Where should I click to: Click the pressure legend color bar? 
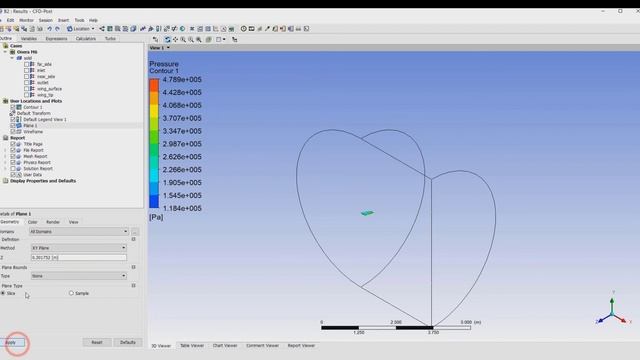[x=154, y=144]
